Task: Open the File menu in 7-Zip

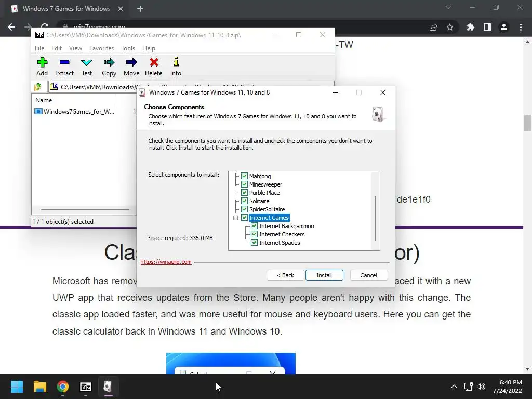Action: point(39,48)
